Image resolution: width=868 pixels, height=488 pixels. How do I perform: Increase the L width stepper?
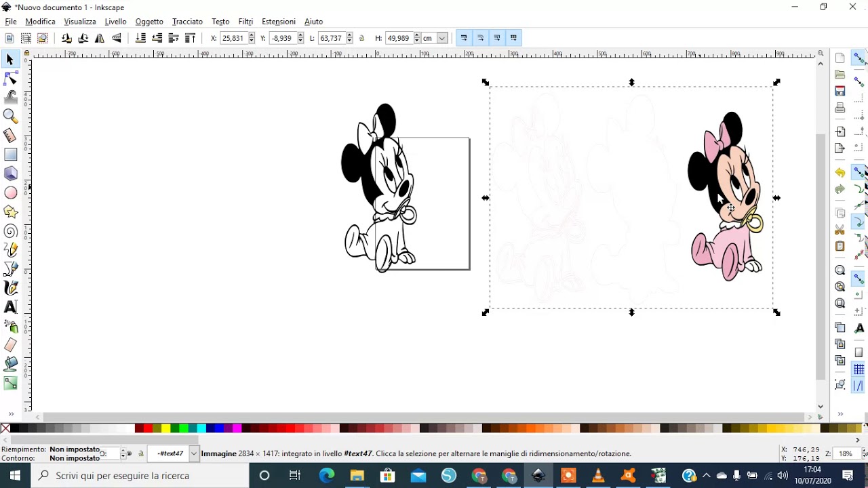point(349,35)
